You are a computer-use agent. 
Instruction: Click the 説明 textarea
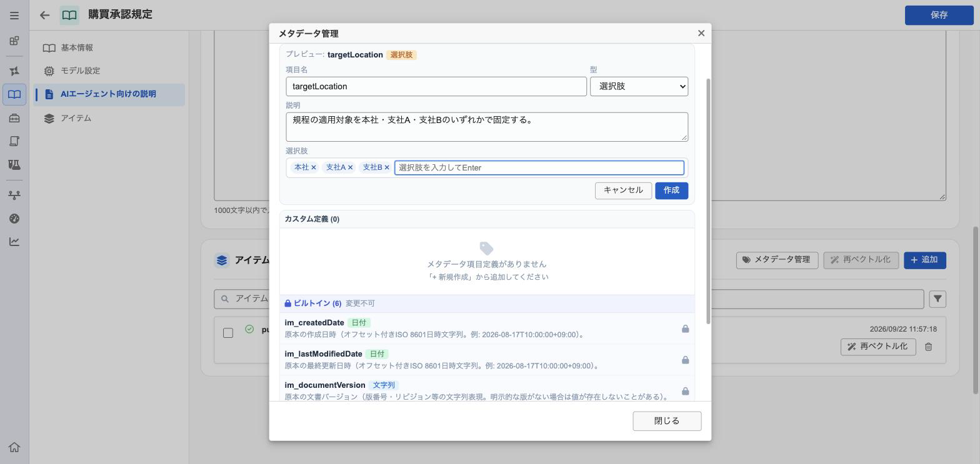(x=487, y=127)
